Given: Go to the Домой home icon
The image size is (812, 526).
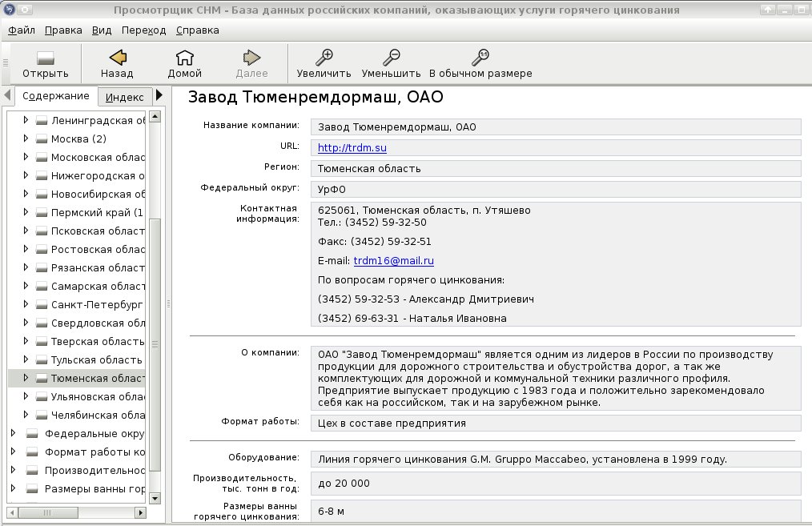Looking at the screenshot, I should [184, 57].
